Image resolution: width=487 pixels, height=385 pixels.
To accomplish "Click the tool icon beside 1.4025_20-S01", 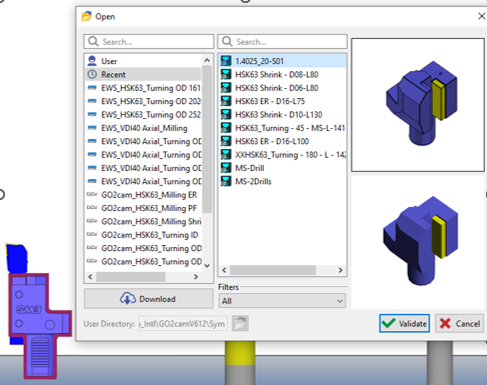I will coord(226,61).
